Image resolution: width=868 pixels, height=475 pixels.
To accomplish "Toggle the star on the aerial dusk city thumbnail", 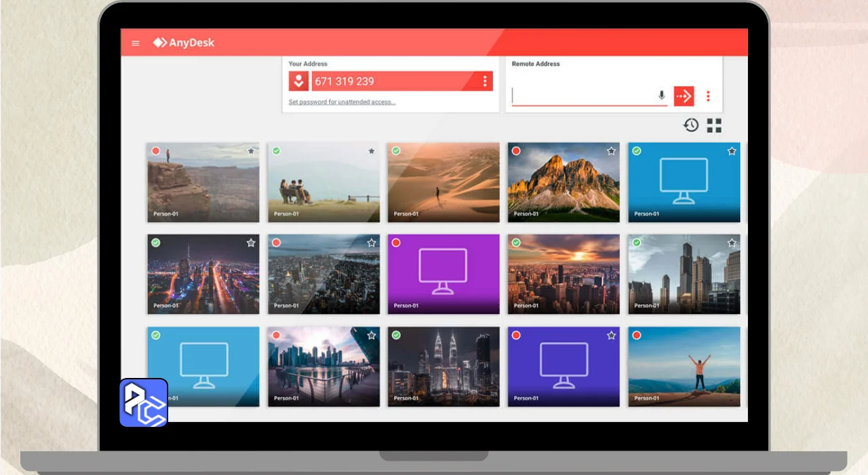I will point(371,243).
